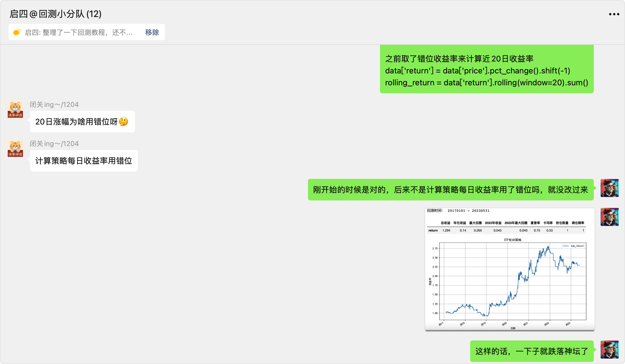The image size is (625, 364).
Task: Click group title 启四@回测小分队 (12)
Action: pos(56,14)
